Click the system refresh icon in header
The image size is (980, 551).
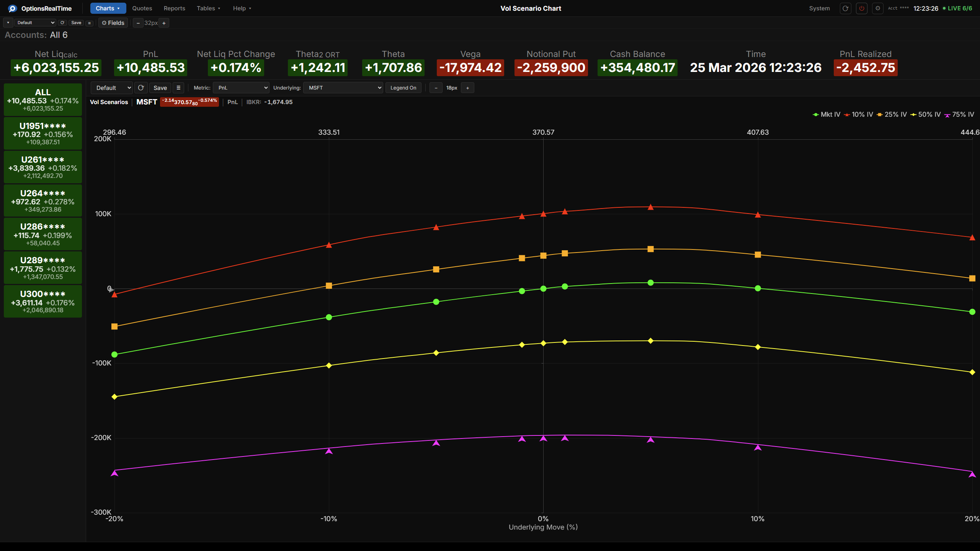tap(845, 8)
